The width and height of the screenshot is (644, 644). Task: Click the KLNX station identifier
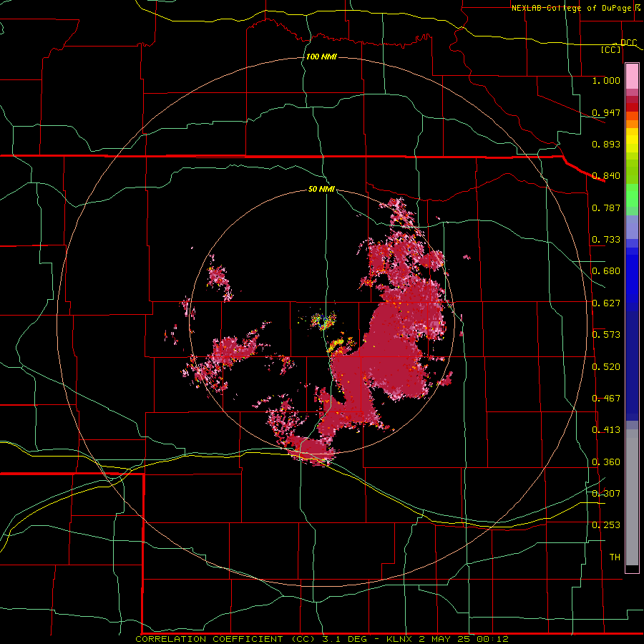coord(400,639)
